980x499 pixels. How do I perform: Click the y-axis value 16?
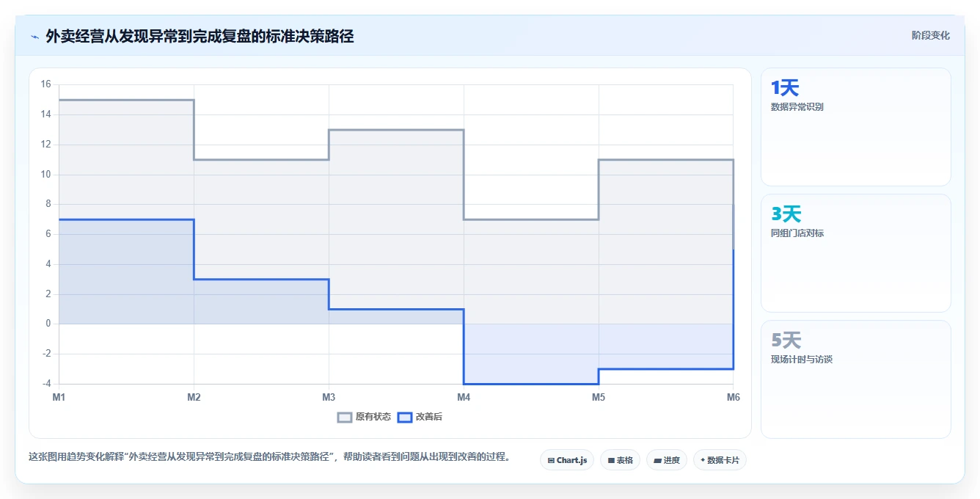pos(45,84)
